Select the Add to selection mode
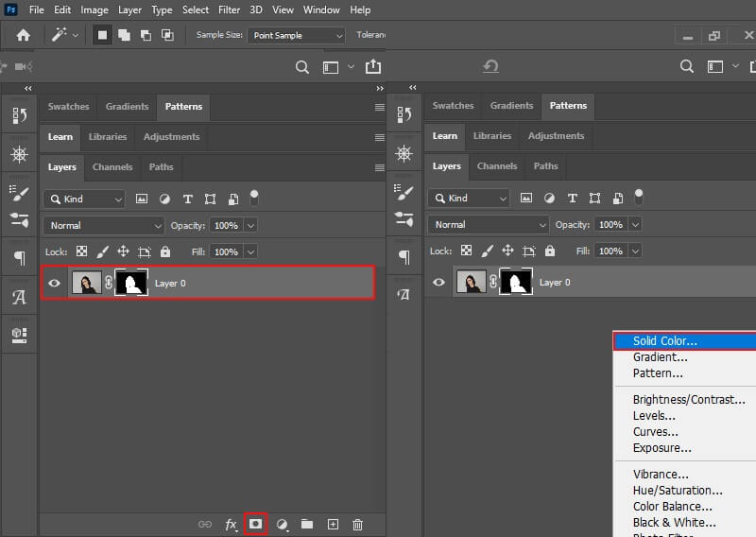The height and width of the screenshot is (537, 756). click(125, 35)
